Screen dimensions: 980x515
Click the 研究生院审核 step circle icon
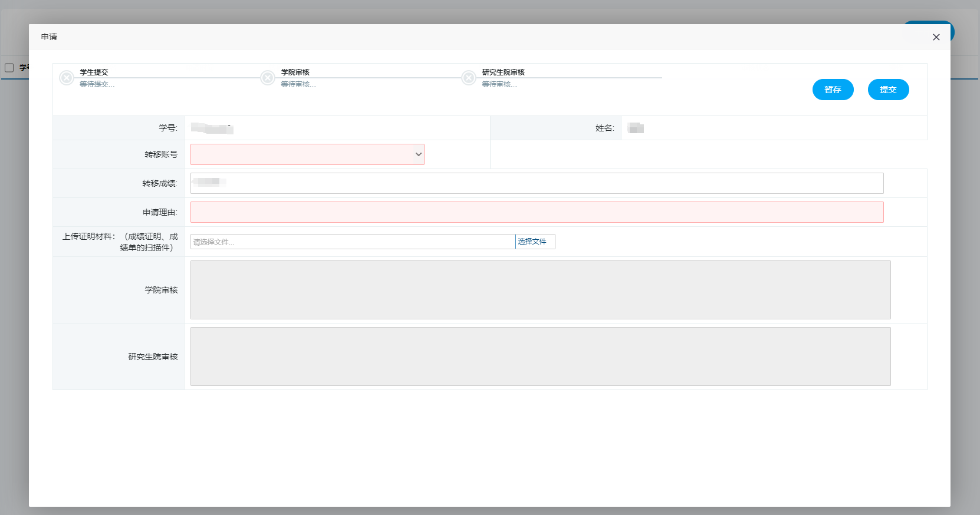[469, 78]
